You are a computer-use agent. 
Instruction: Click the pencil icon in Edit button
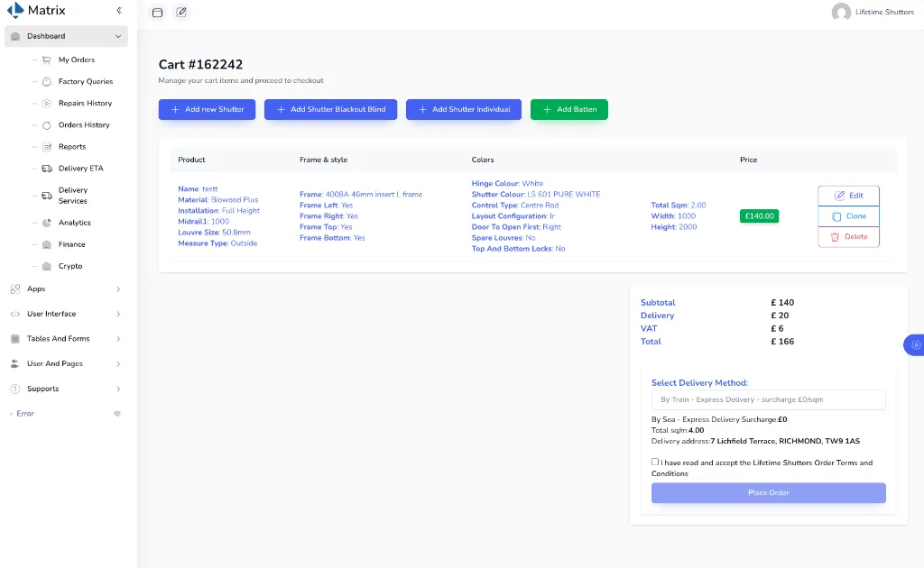pyautogui.click(x=840, y=196)
